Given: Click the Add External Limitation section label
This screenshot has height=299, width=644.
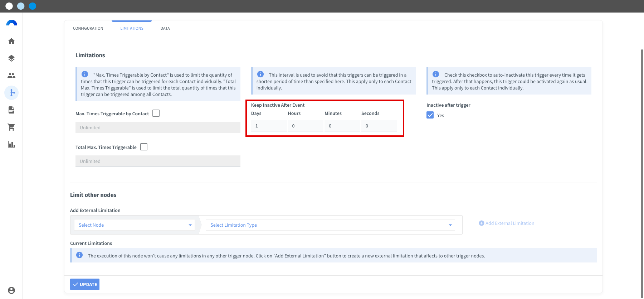Looking at the screenshot, I should (x=95, y=210).
